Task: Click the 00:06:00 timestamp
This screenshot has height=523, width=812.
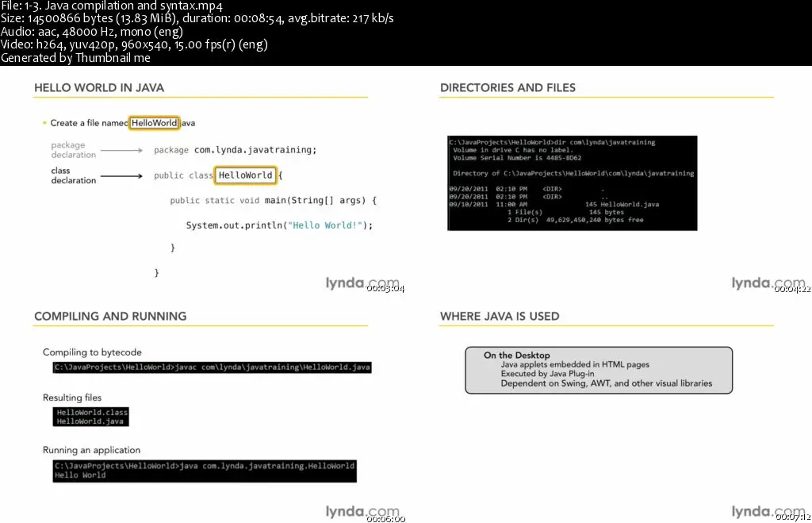Action: [386, 518]
